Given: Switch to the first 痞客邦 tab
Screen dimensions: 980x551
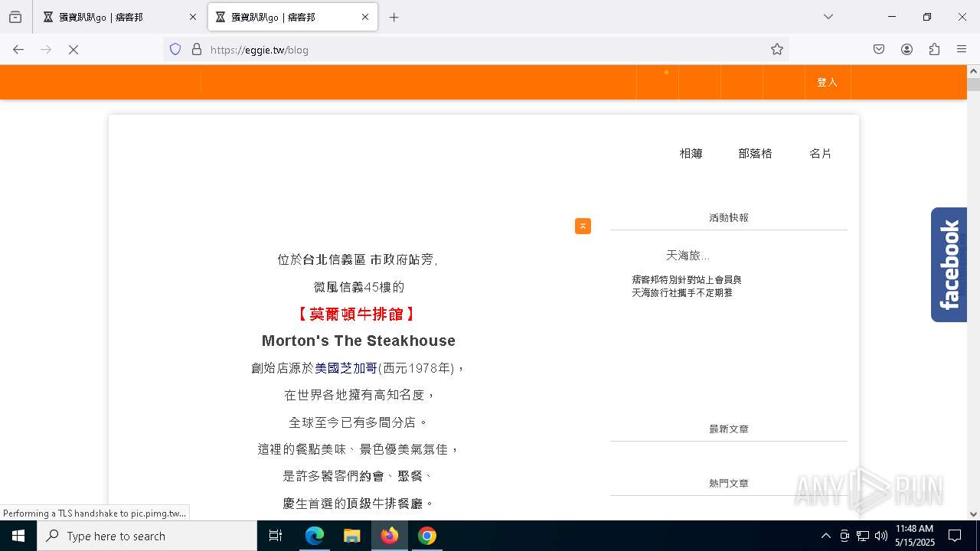Looking at the screenshot, I should [x=119, y=17].
